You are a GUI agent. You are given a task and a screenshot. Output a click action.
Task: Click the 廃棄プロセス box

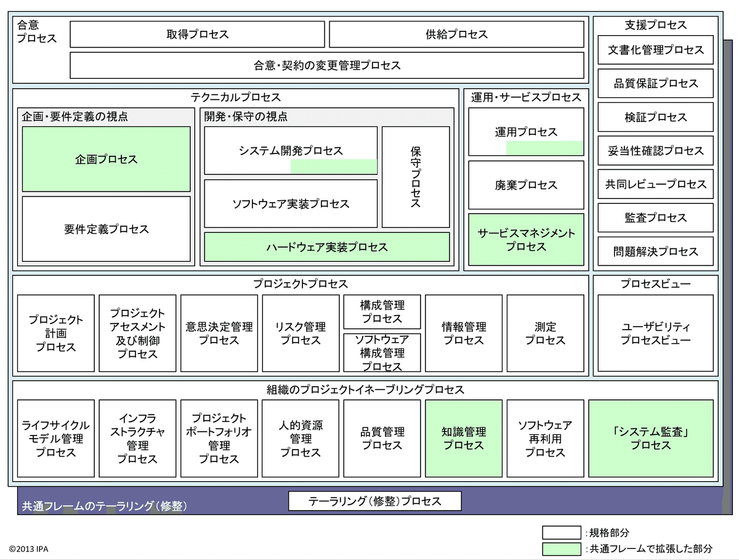tap(526, 185)
